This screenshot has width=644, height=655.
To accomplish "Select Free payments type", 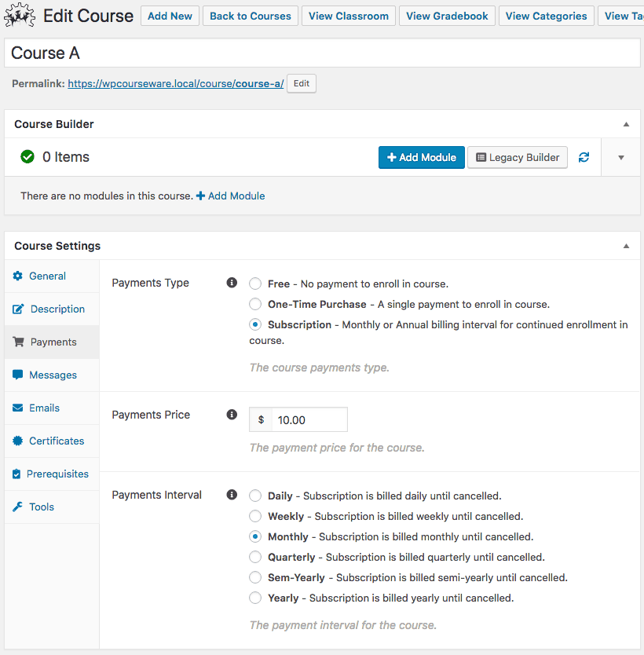I will [x=255, y=284].
